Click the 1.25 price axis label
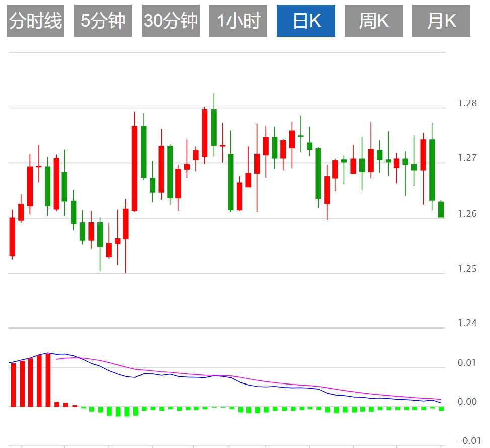The width and height of the screenshot is (490, 448). pos(467,269)
